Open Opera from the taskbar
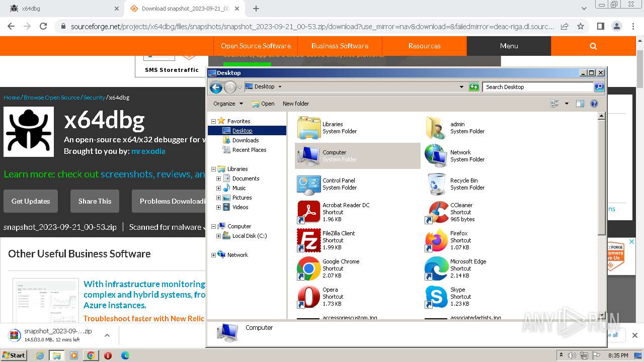Viewport: 644px width, 362px height. coord(108,355)
